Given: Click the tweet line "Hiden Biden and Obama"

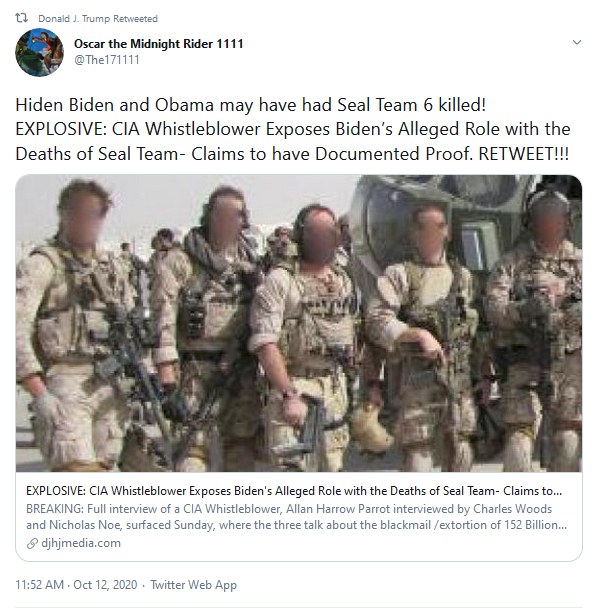Looking at the screenshot, I should click(x=250, y=105).
